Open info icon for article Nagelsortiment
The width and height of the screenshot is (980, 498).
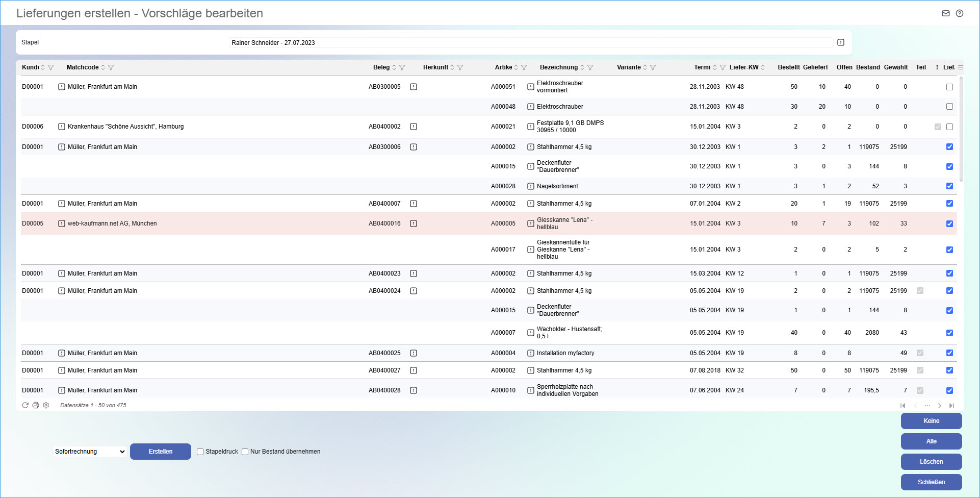tap(531, 186)
